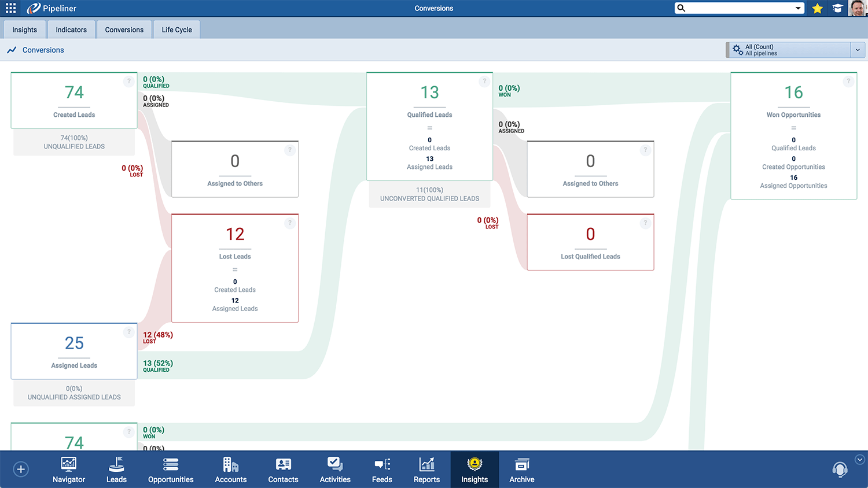The image size is (868, 488).
Task: Open the Accounts section
Action: [x=230, y=469]
